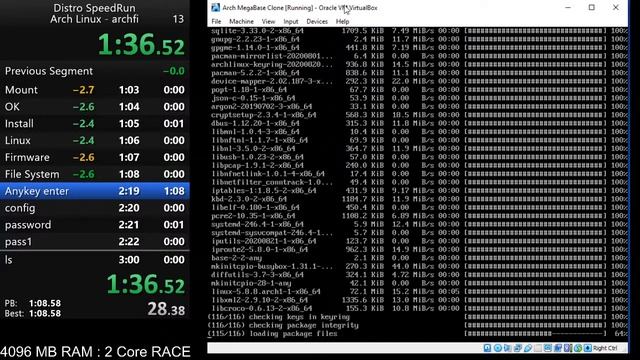
Task: Click the Previous Segment label
Action: pyautogui.click(x=49, y=71)
